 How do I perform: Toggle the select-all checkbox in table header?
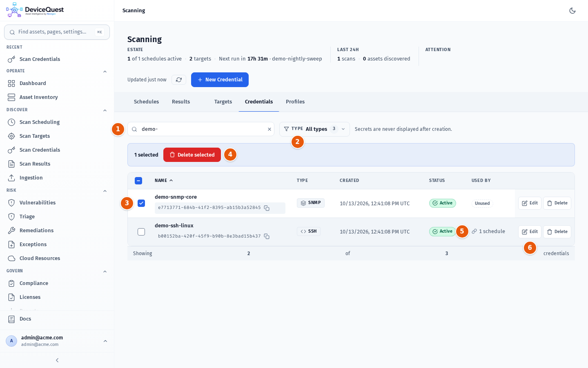click(138, 181)
